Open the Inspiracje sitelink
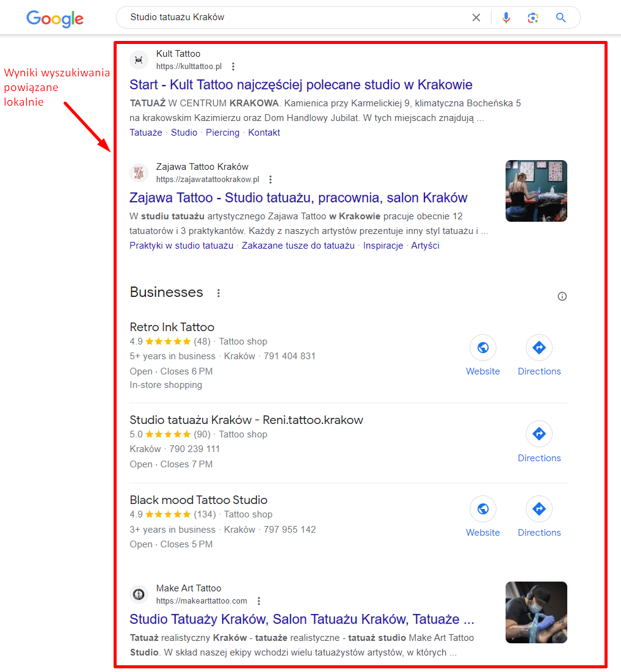The image size is (621, 672). coord(383,246)
